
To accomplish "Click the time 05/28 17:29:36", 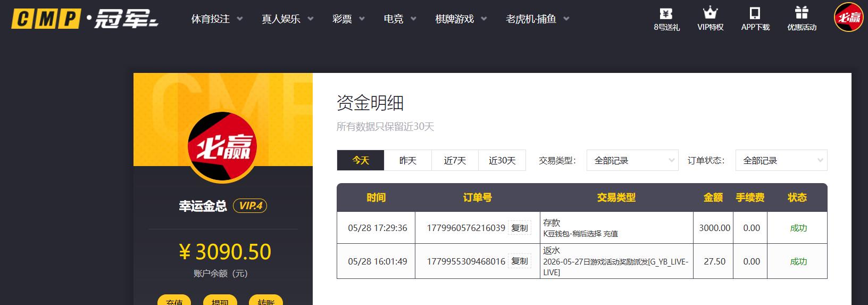I will [x=378, y=228].
